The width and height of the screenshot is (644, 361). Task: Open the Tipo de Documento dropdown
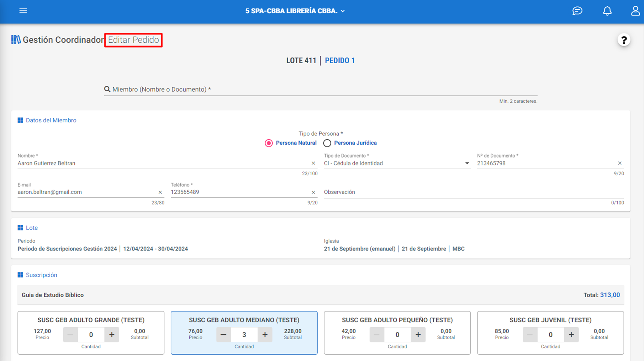point(397,163)
